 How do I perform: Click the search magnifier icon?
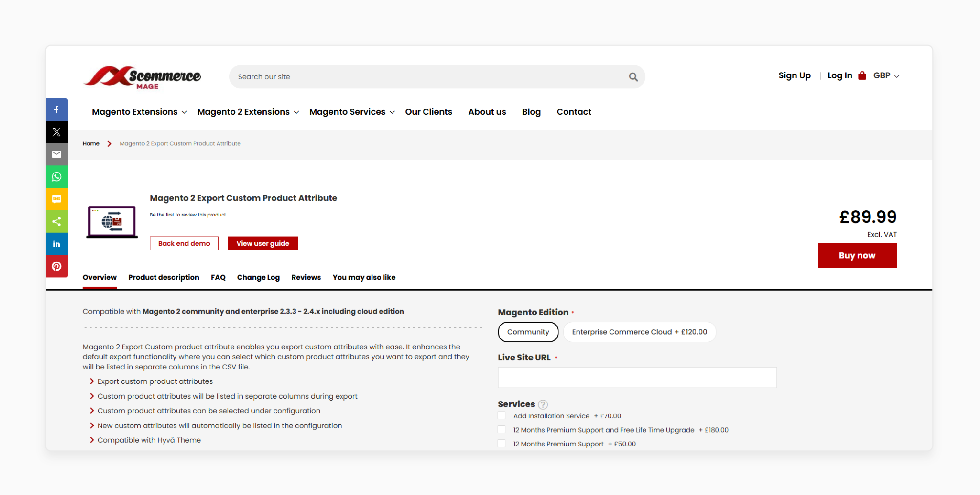(x=633, y=77)
